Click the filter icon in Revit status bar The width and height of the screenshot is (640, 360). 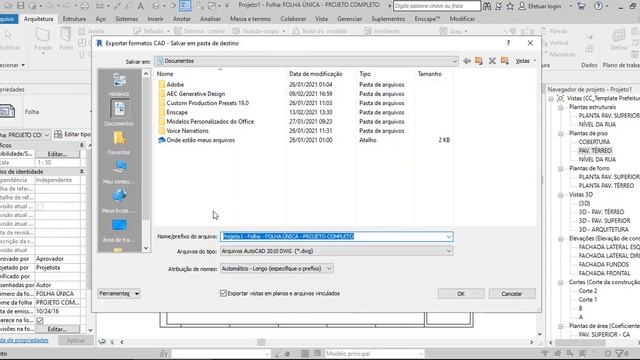pyautogui.click(x=620, y=353)
